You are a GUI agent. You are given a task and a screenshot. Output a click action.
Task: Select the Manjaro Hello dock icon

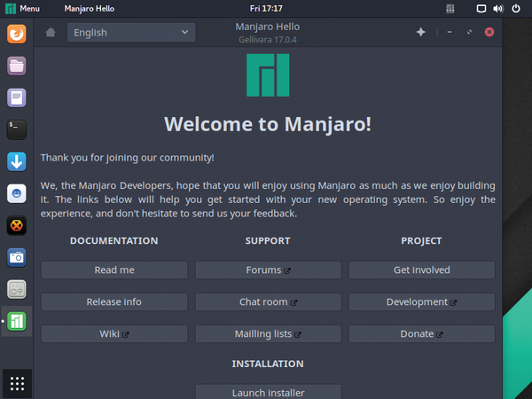[x=16, y=321]
